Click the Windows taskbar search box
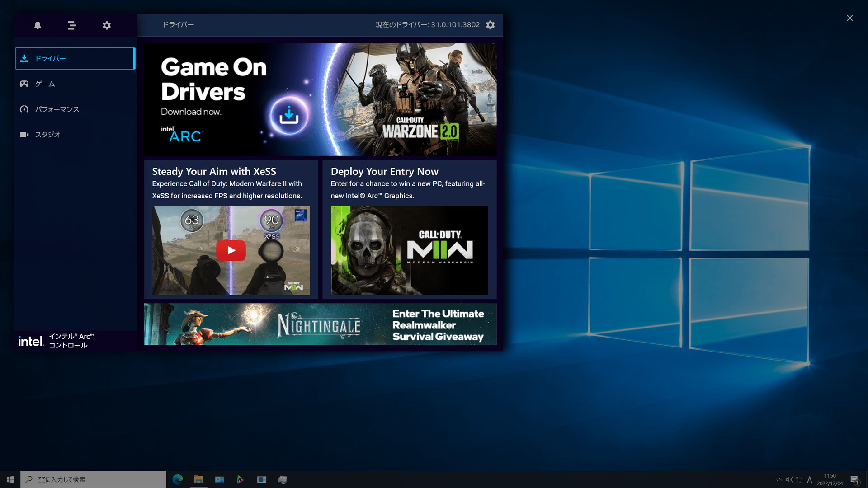This screenshot has width=868, height=488. [93, 479]
